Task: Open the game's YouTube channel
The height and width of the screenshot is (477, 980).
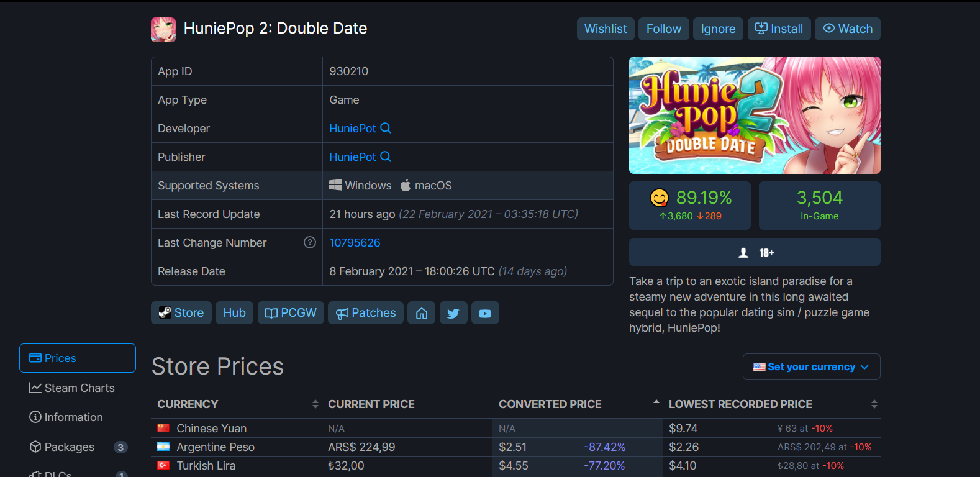Action: click(x=485, y=313)
